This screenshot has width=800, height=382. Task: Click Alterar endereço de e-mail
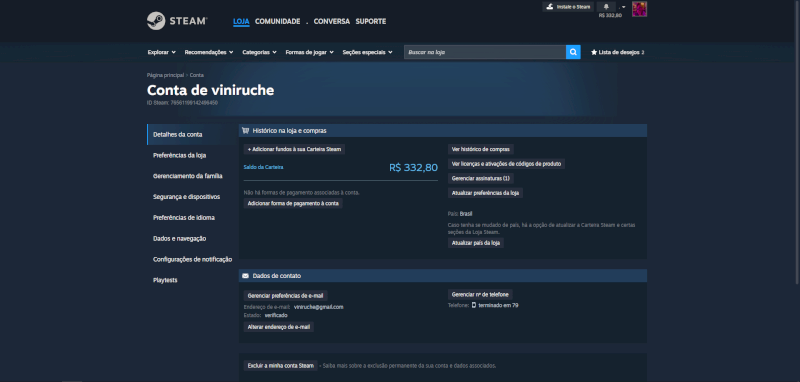(x=279, y=327)
